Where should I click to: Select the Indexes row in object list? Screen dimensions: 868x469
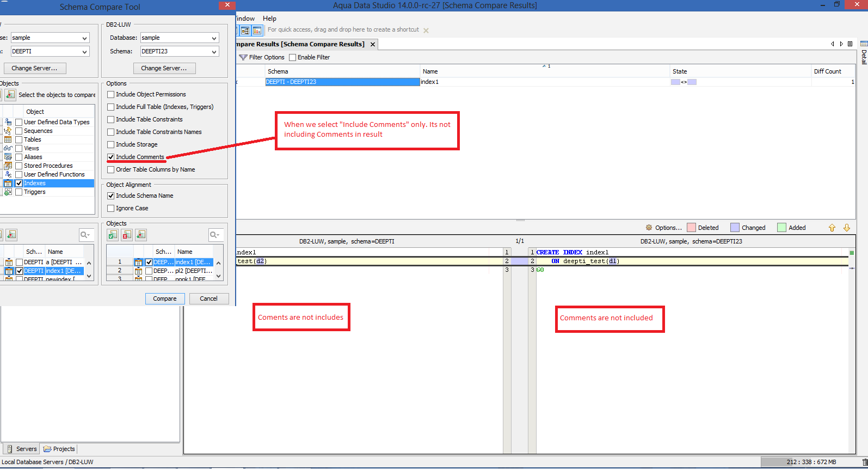coord(48,183)
